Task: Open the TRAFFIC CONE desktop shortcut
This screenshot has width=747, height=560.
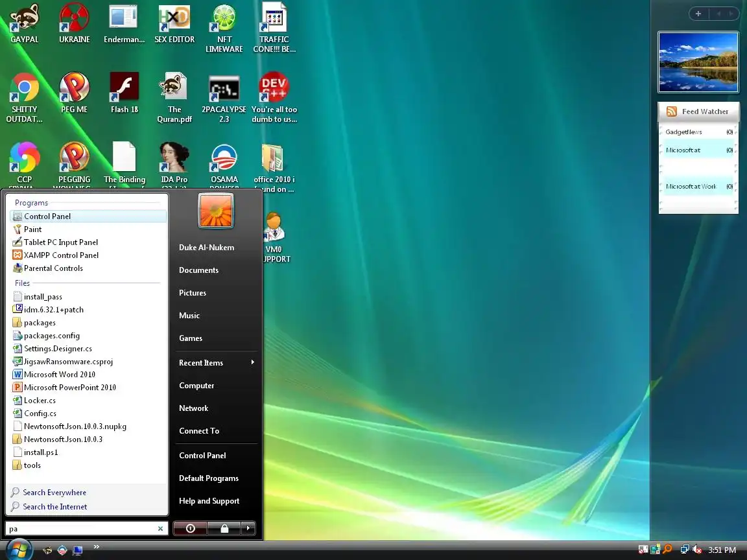Action: pos(274,28)
